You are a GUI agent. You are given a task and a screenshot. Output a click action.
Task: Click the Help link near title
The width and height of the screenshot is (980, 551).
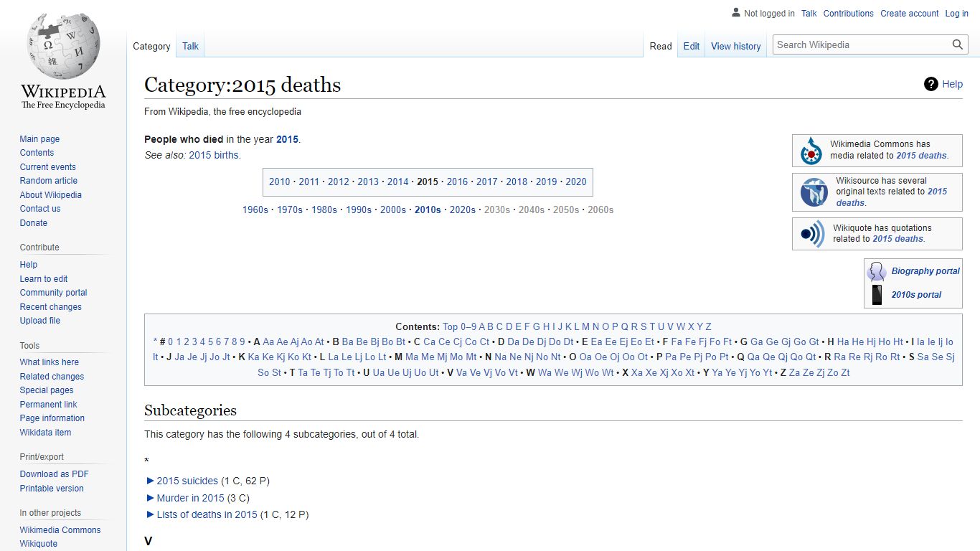pos(952,84)
